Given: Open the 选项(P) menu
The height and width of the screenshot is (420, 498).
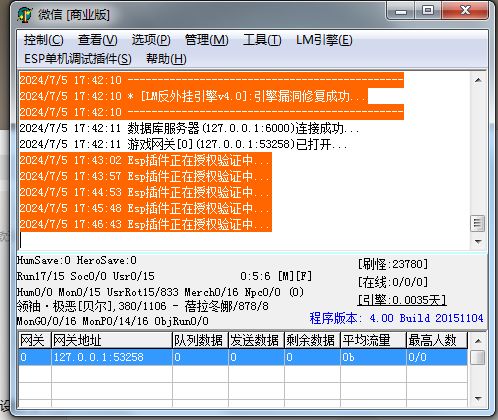Looking at the screenshot, I should tap(151, 40).
